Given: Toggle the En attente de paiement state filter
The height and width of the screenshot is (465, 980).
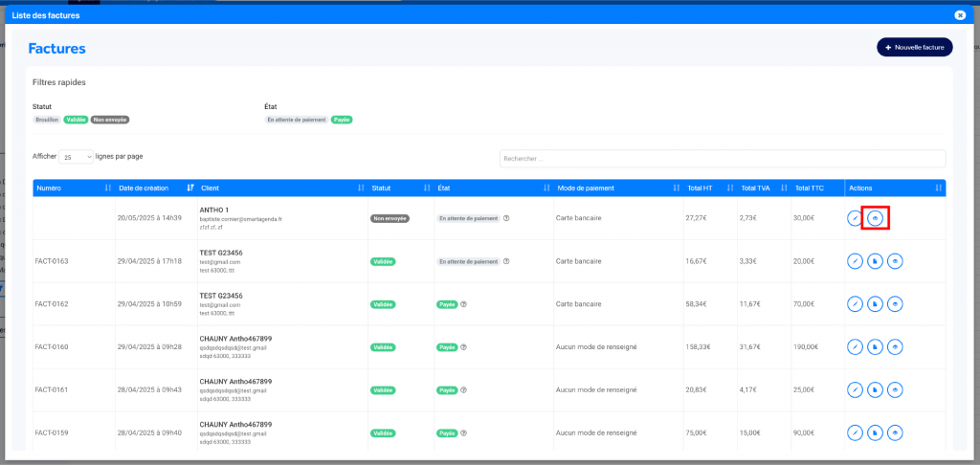Looking at the screenshot, I should pyautogui.click(x=297, y=120).
